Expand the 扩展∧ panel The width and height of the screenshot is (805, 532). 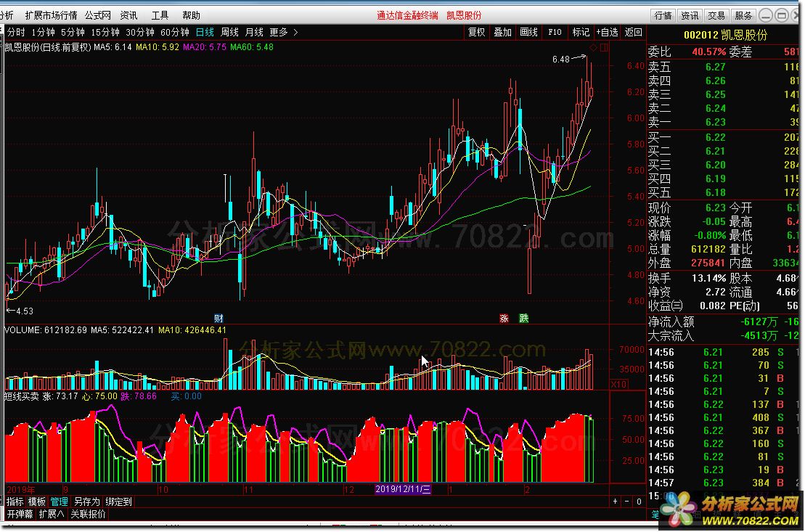click(x=52, y=514)
